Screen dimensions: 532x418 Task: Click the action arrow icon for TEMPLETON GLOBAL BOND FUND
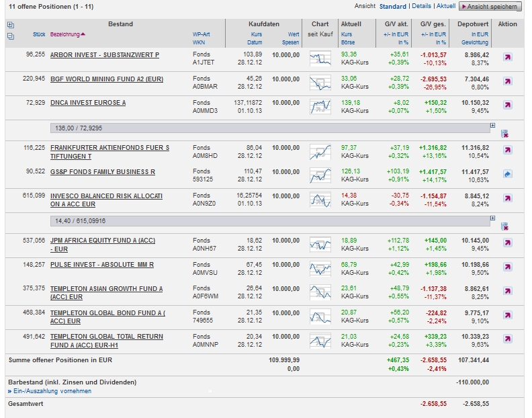pos(507,317)
